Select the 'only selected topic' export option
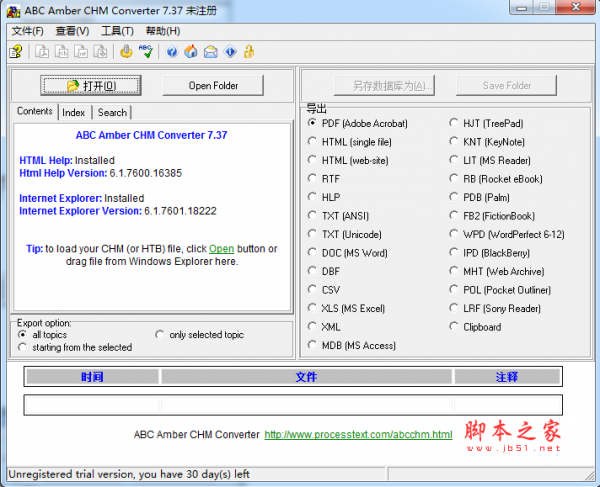This screenshot has height=487, width=600. coord(160,335)
